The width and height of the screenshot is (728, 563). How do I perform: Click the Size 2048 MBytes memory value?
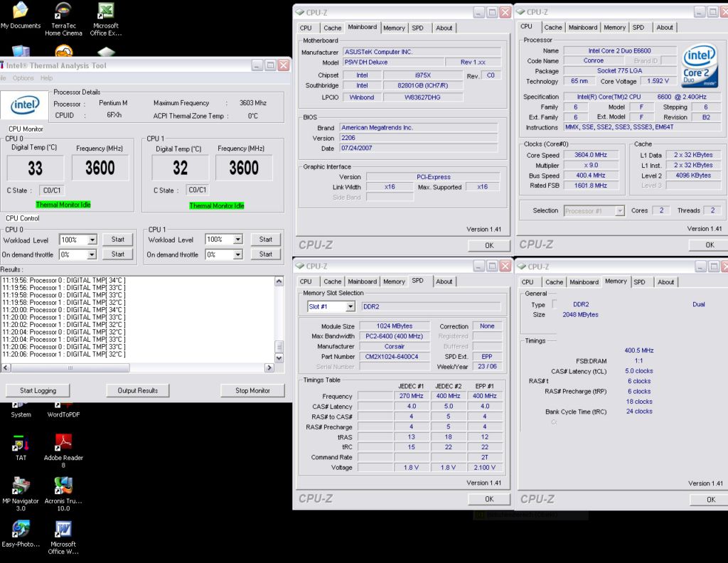(x=580, y=315)
